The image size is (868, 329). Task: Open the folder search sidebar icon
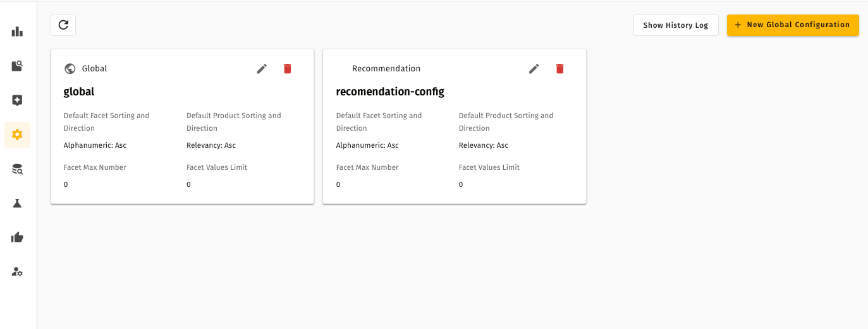pos(17,66)
